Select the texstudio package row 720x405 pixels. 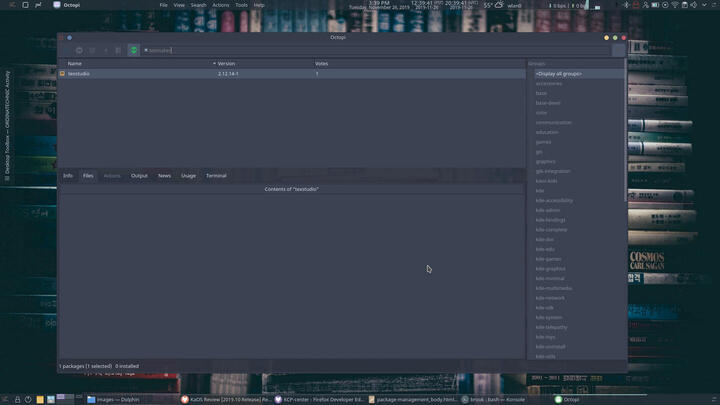pos(292,73)
